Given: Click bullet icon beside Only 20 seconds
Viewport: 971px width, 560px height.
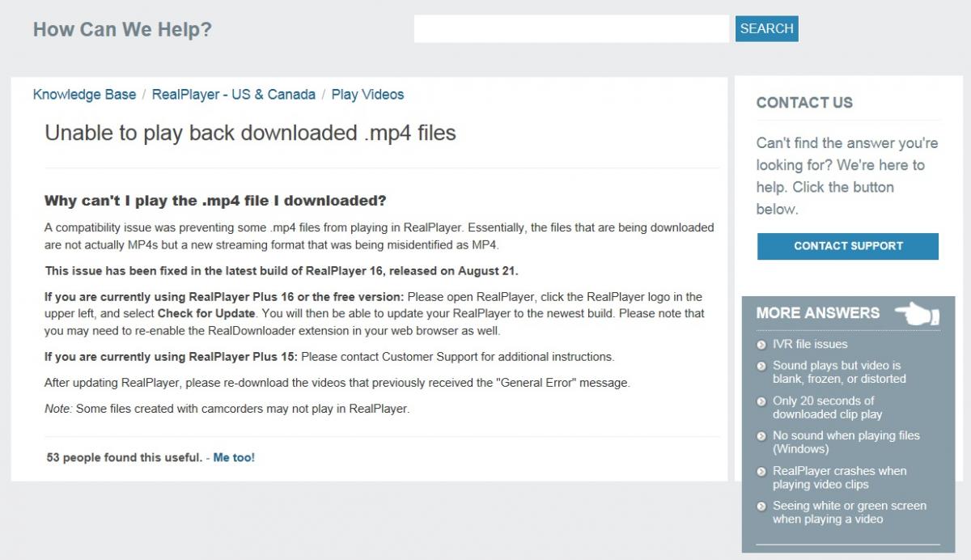Looking at the screenshot, I should tap(761, 401).
